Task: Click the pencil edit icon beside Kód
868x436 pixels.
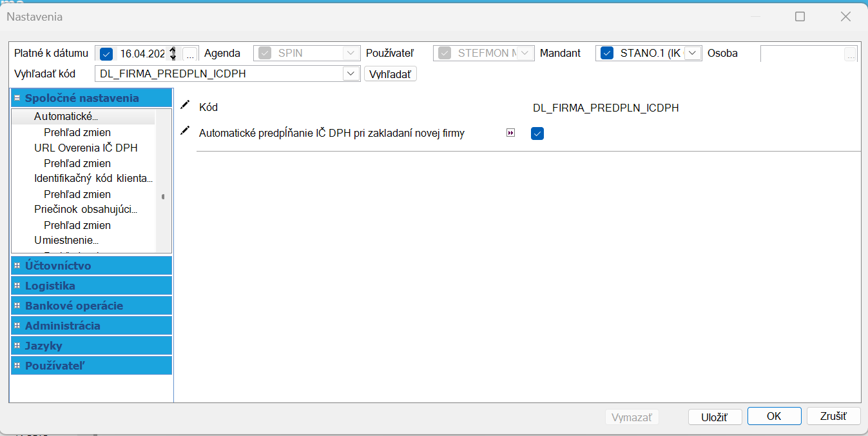Action: pyautogui.click(x=186, y=107)
